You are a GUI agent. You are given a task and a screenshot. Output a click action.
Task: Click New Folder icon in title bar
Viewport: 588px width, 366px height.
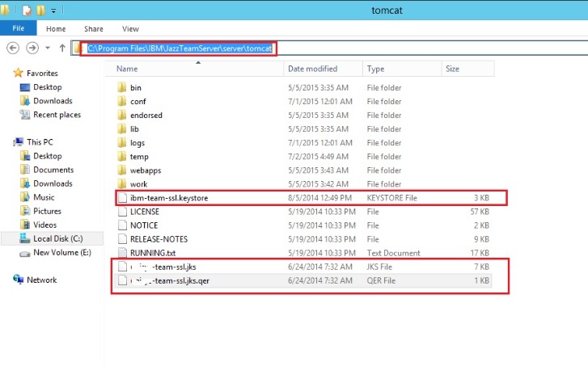[x=40, y=11]
